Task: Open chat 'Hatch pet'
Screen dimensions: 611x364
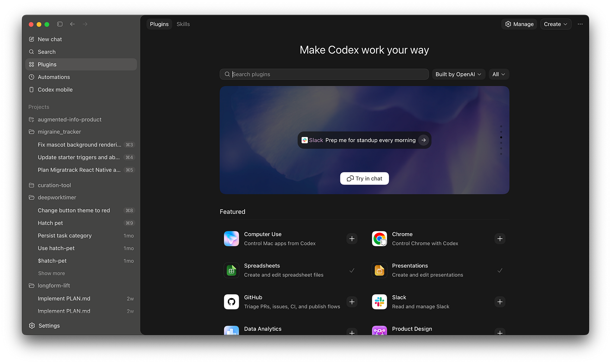Action: (x=81, y=223)
